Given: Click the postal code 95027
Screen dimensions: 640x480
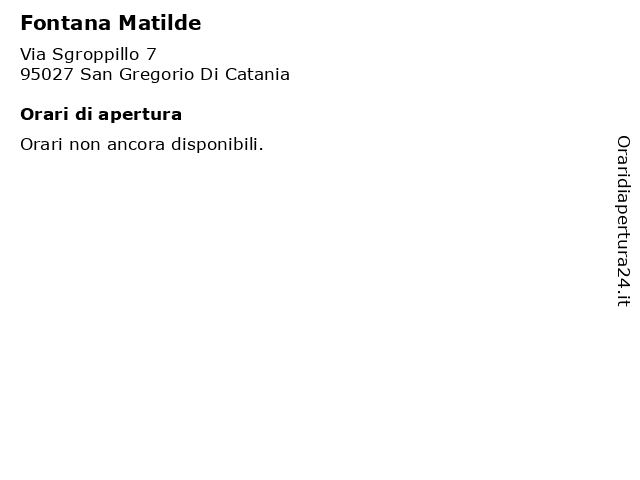Looking at the screenshot, I should 47,74.
